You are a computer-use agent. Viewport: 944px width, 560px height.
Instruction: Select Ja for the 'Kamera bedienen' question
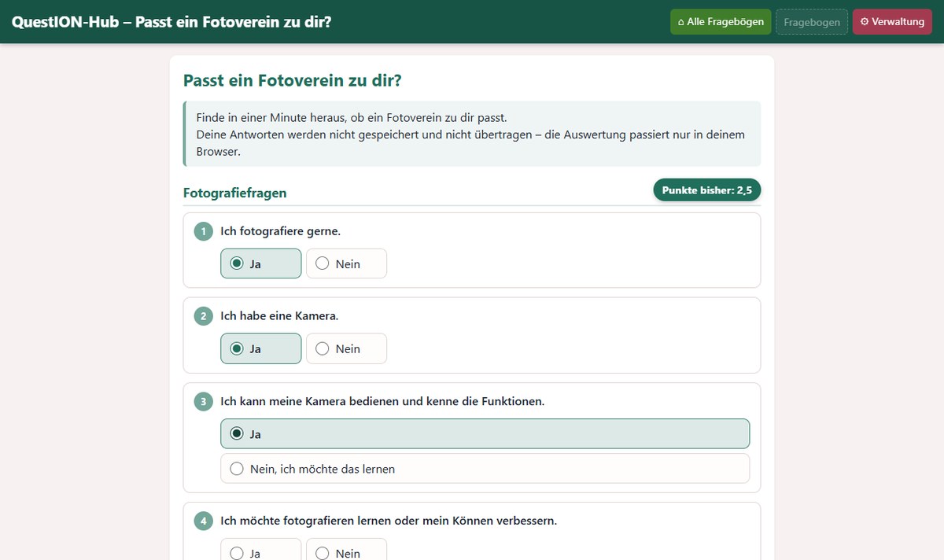pyautogui.click(x=485, y=433)
